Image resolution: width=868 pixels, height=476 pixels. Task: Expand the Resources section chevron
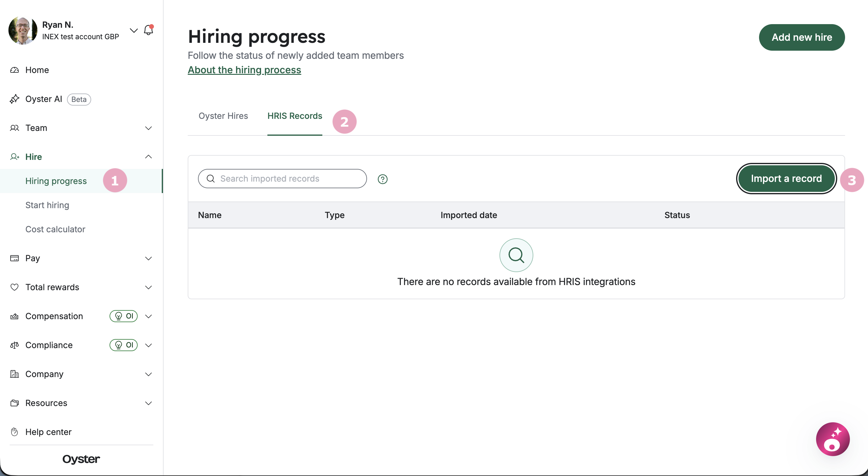coord(148,403)
